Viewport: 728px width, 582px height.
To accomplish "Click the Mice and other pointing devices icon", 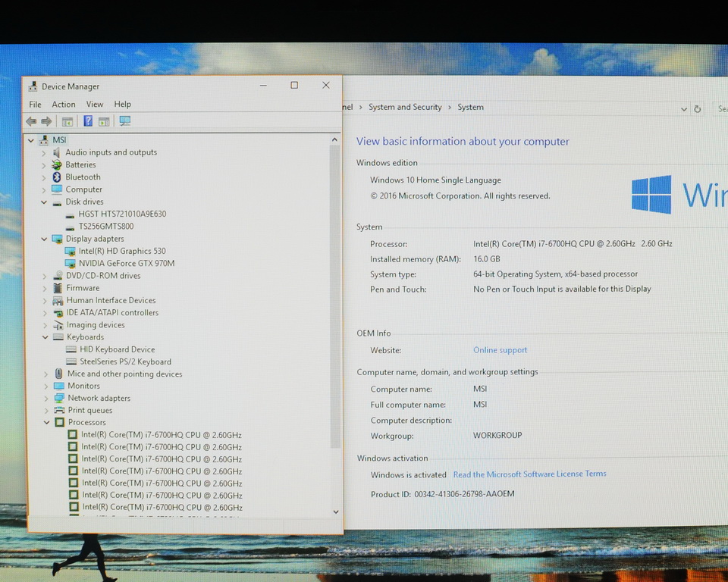I will (x=58, y=374).
